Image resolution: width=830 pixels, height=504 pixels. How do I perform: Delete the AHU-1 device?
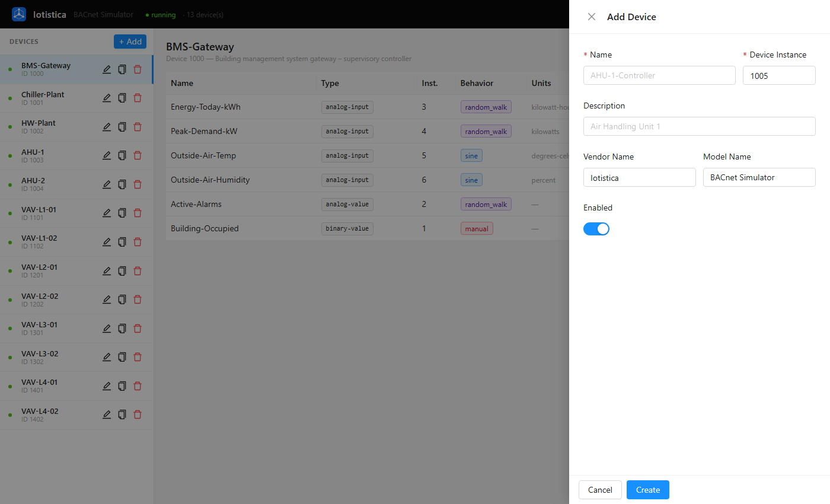coord(138,155)
